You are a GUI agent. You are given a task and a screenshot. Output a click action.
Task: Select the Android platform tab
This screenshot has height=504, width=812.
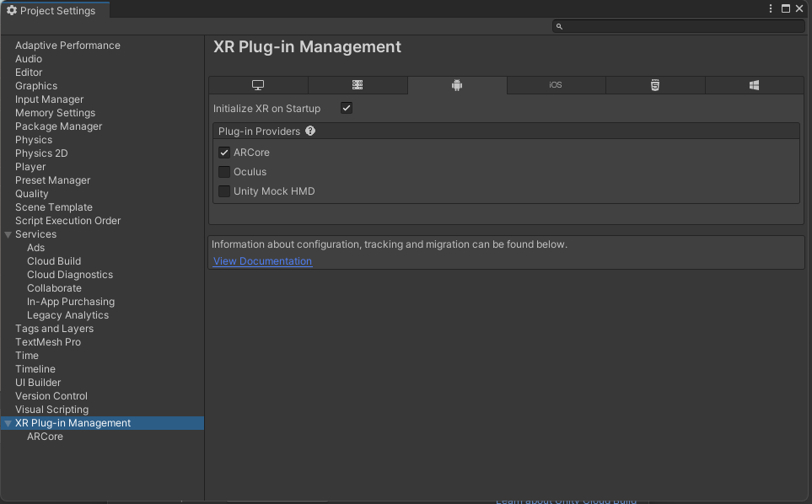457,85
